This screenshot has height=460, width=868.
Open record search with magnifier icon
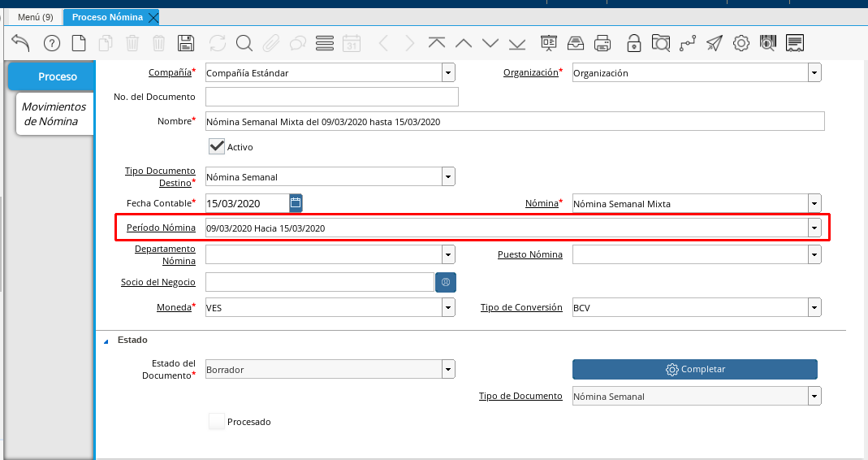(244, 43)
